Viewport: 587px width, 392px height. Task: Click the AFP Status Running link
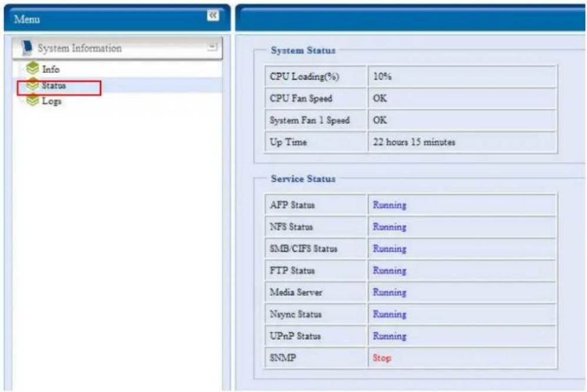(389, 205)
